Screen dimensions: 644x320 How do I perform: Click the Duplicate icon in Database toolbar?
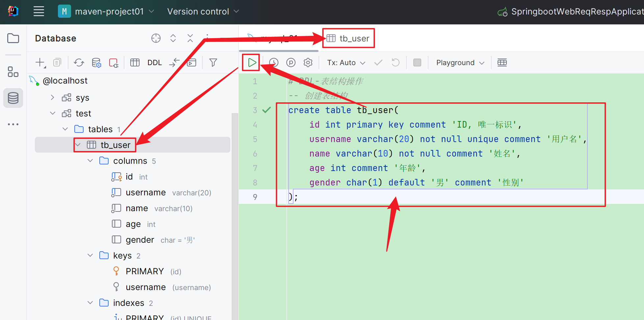pyautogui.click(x=57, y=62)
